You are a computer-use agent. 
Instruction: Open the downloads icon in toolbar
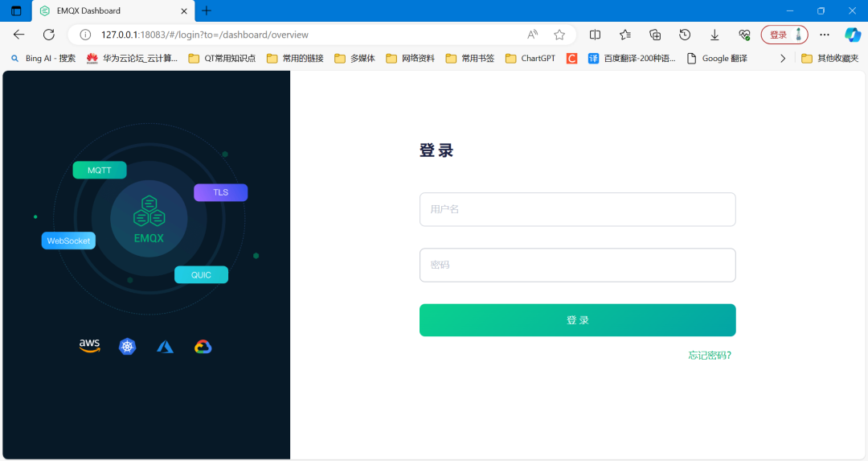[x=714, y=35]
